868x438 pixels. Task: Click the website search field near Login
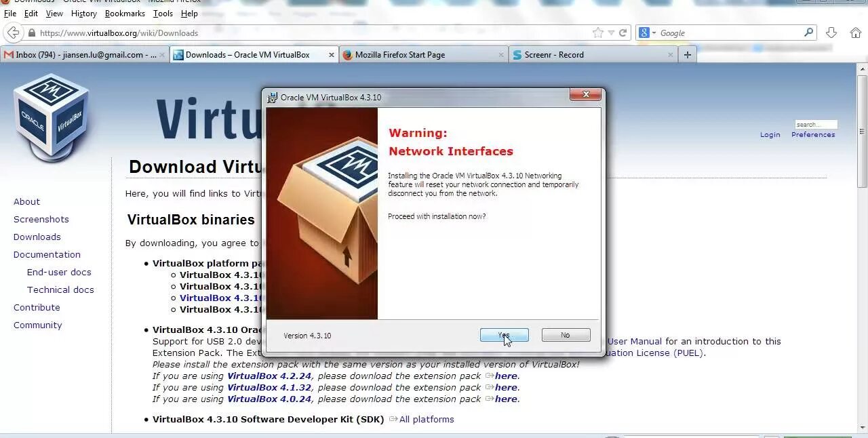pos(816,124)
